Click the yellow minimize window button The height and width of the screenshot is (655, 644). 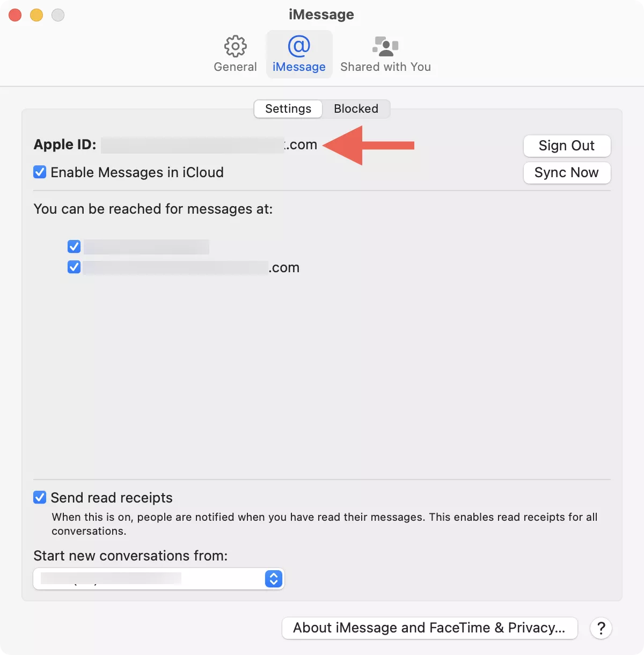tap(36, 15)
